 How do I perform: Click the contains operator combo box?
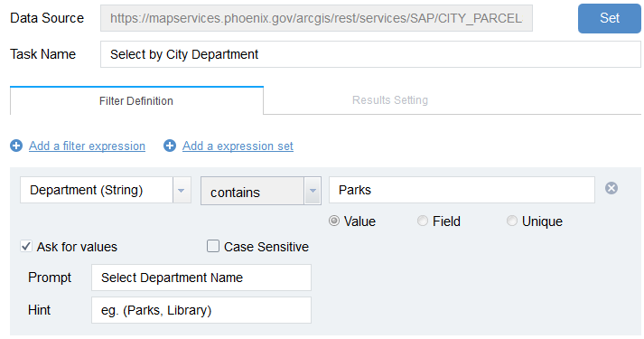tap(261, 191)
